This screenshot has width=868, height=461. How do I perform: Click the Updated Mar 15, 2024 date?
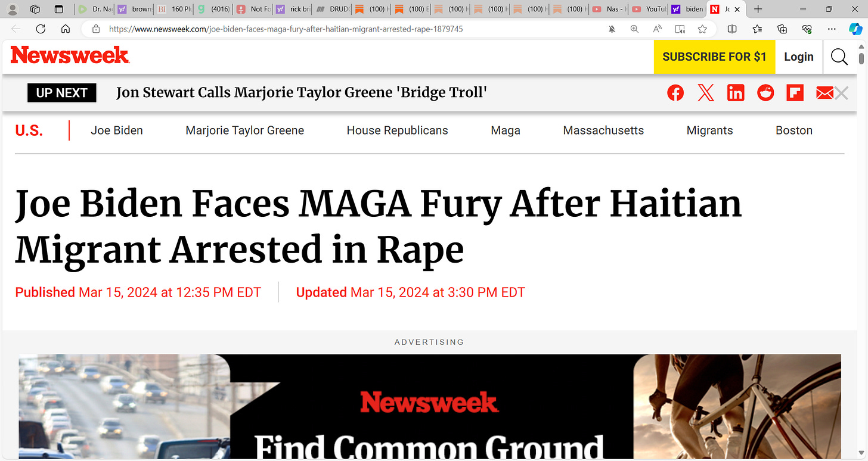411,292
